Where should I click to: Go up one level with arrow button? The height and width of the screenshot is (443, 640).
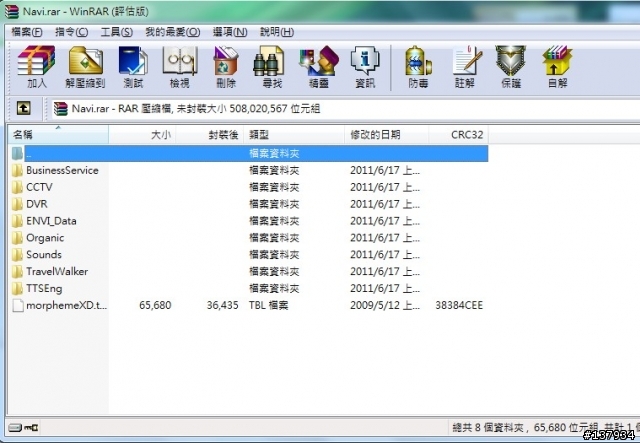tap(24, 108)
